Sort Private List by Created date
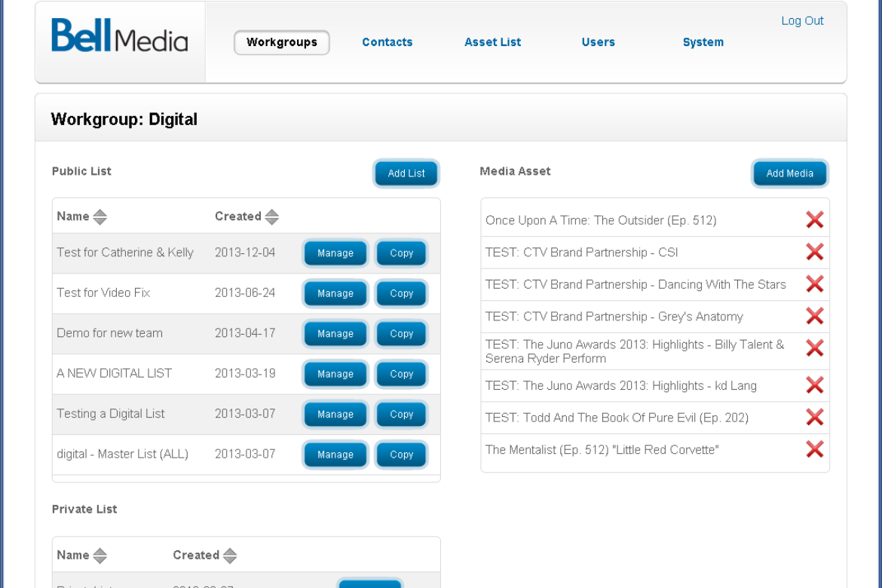Viewport: 882px width, 588px height. click(x=229, y=556)
